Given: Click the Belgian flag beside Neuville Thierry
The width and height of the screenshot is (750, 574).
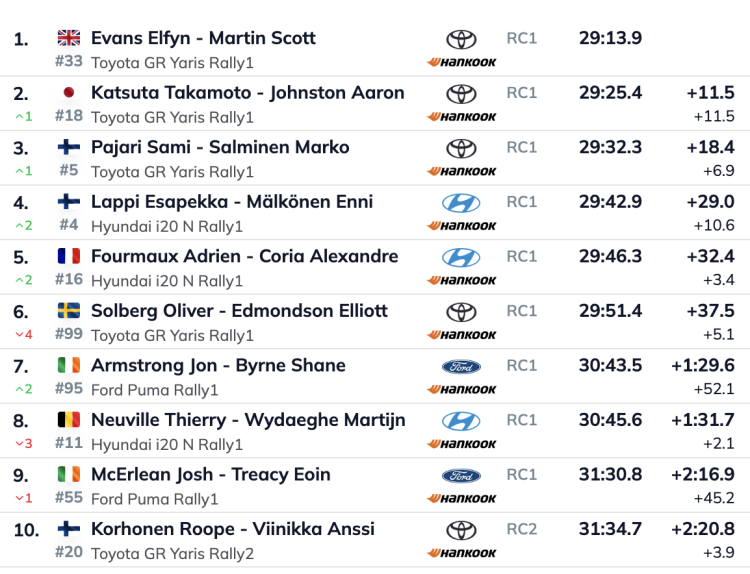Looking at the screenshot, I should [x=69, y=420].
